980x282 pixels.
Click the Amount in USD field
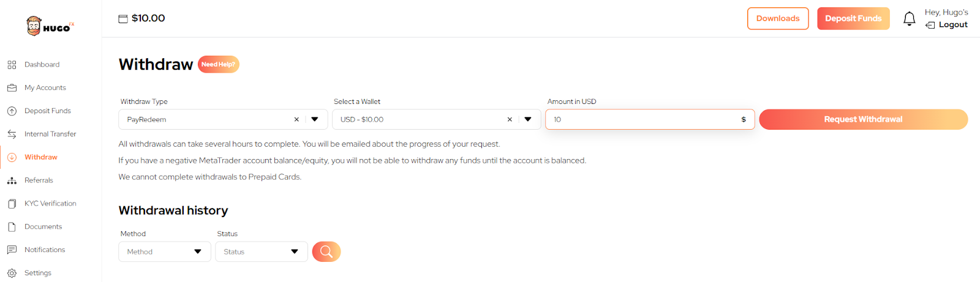coord(643,119)
